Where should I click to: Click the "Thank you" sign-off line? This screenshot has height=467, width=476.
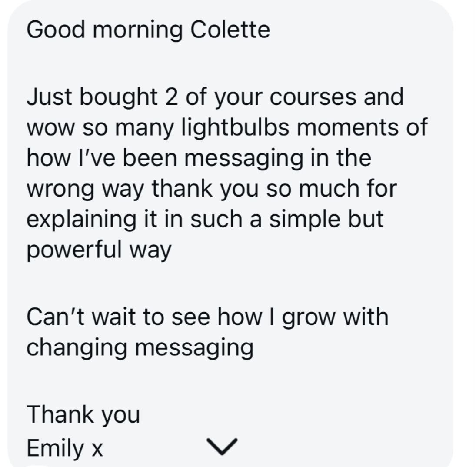[x=83, y=414]
